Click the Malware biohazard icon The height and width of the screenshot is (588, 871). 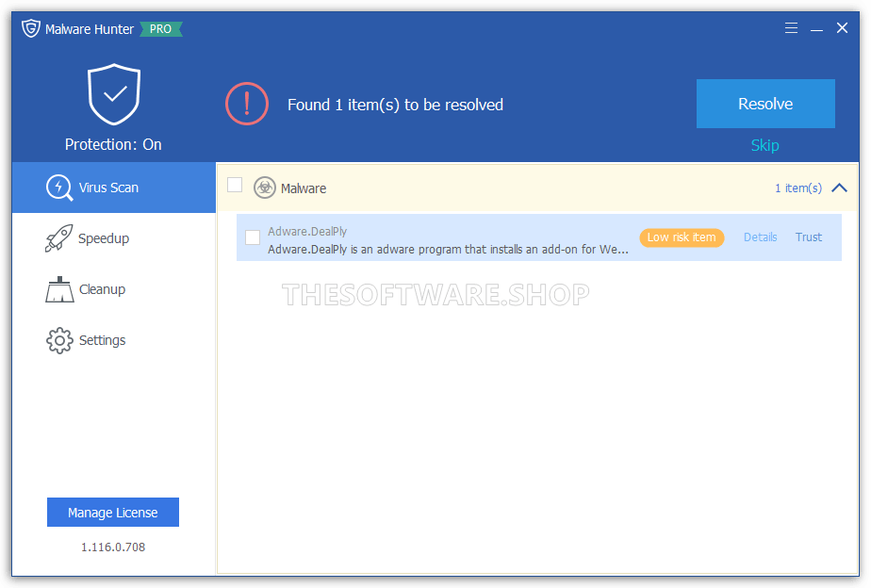click(264, 188)
